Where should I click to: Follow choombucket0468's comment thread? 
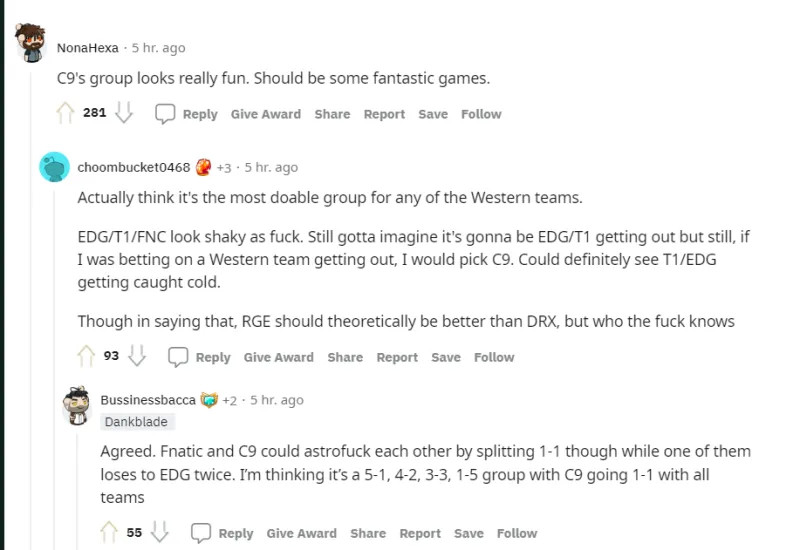494,357
